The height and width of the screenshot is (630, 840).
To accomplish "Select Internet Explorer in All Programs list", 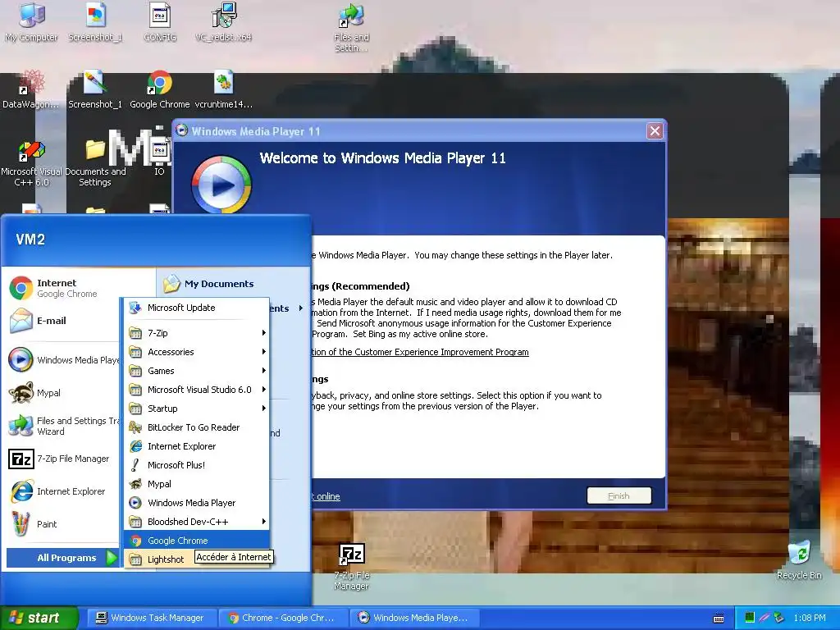I will click(197, 446).
